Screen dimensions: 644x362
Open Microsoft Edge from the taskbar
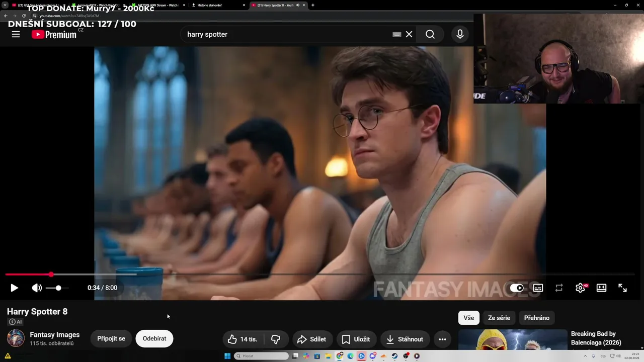(351, 356)
